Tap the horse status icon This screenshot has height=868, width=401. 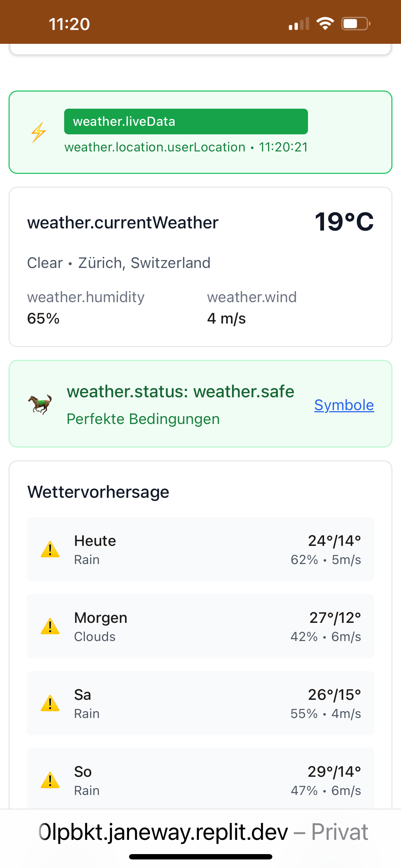pyautogui.click(x=40, y=404)
